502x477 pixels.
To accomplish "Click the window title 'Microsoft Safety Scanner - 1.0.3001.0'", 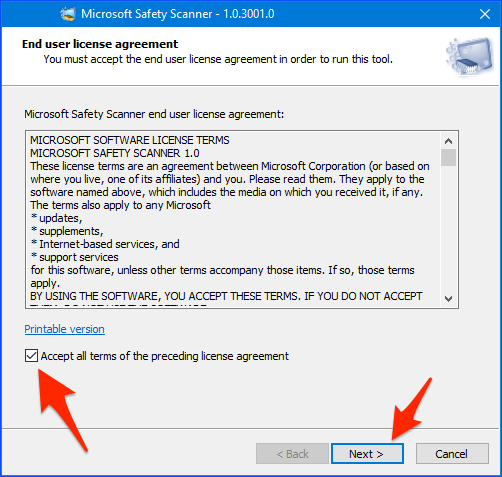I will pos(178,14).
